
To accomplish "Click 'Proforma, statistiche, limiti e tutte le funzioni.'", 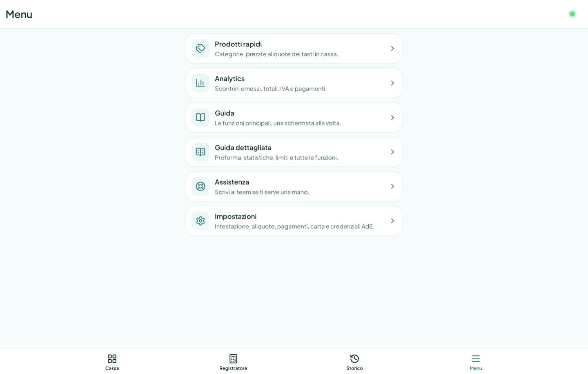I will tap(276, 157).
